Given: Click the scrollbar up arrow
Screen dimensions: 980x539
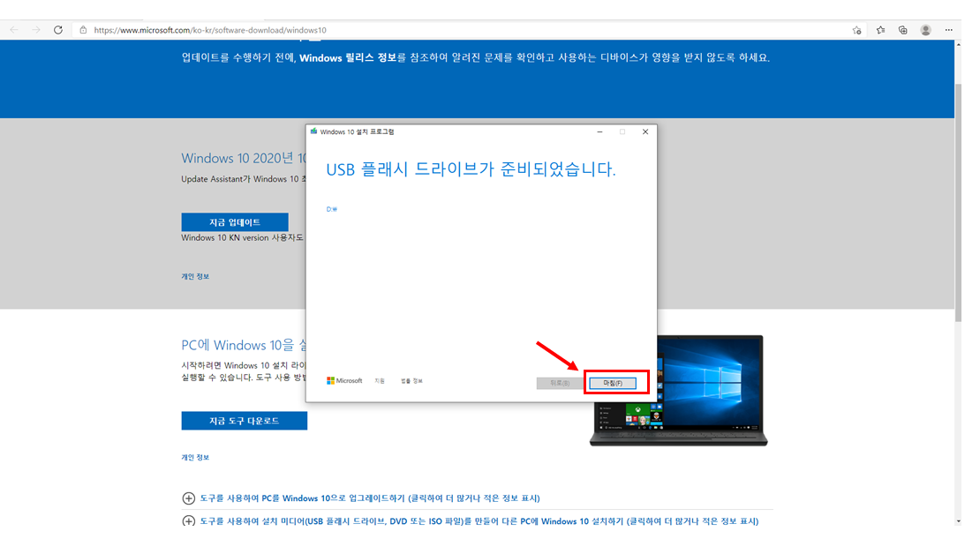Looking at the screenshot, I should point(958,45).
